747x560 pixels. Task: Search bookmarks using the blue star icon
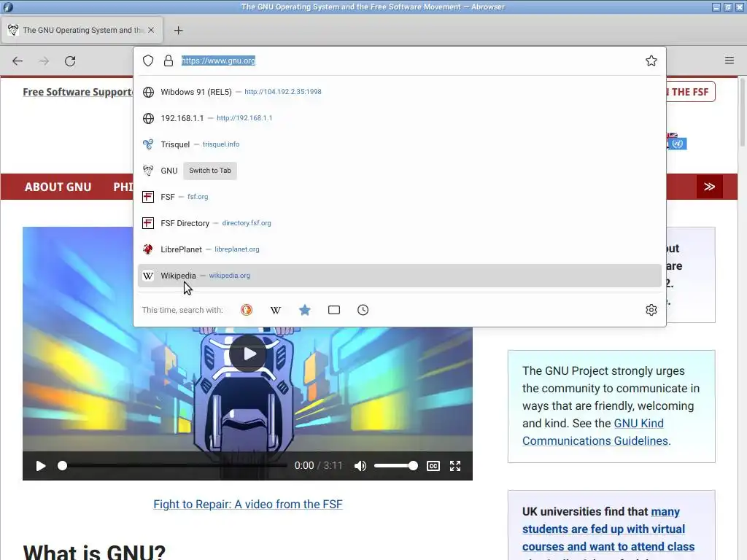(x=305, y=310)
